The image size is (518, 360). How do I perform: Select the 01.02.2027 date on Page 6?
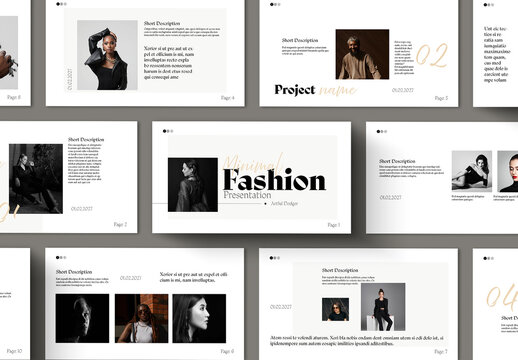coord(131,278)
